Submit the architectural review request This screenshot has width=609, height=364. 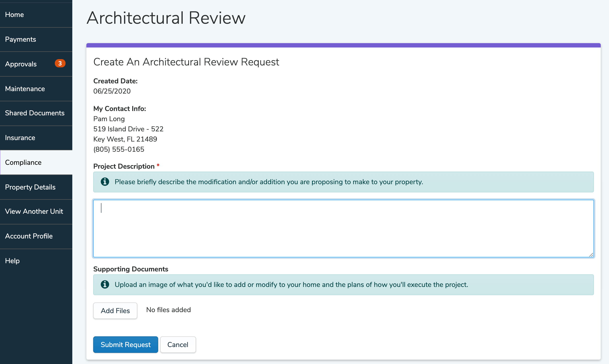pyautogui.click(x=125, y=345)
